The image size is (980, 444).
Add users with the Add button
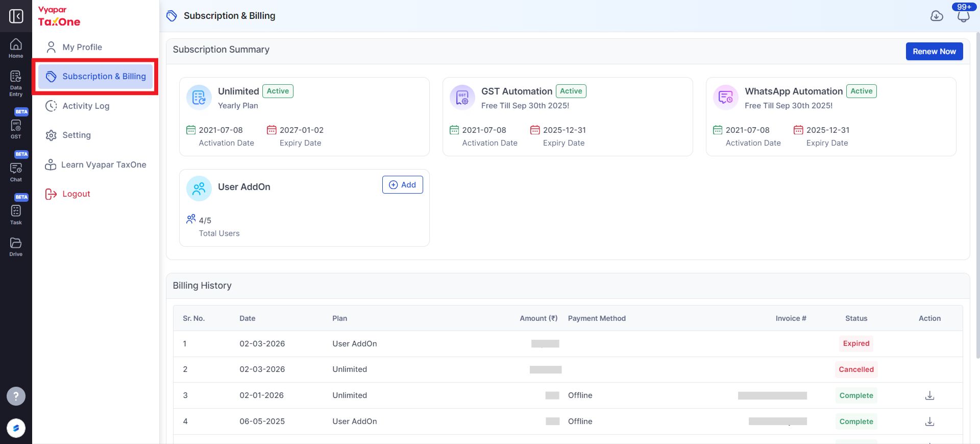[x=402, y=185]
